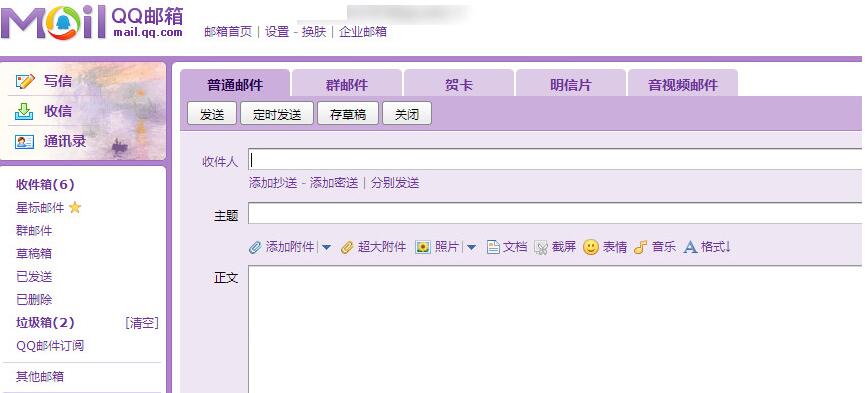The height and width of the screenshot is (393, 865).
Task: Expand the 添加附件 dropdown arrow
Action: click(326, 248)
